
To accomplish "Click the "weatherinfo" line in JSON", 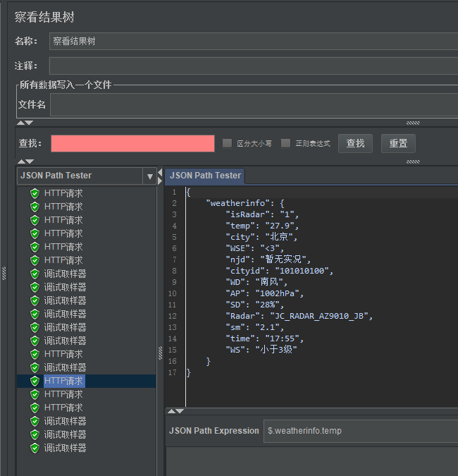I will click(x=245, y=203).
